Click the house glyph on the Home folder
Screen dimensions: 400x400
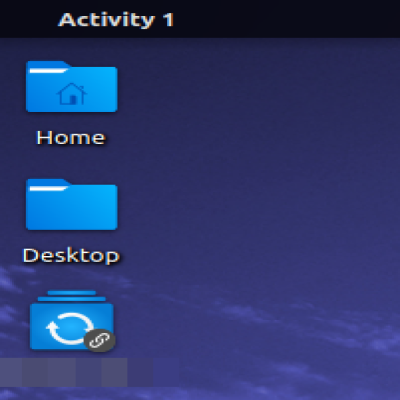(72, 94)
